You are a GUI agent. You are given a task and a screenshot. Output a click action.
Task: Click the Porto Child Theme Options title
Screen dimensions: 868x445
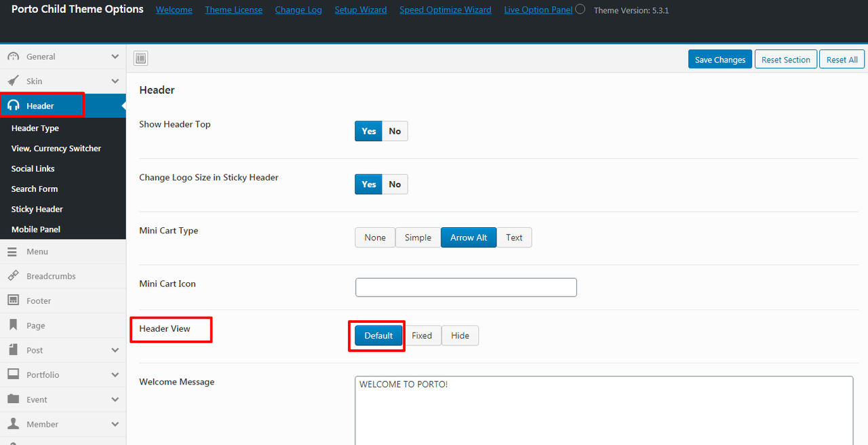pyautogui.click(x=77, y=9)
